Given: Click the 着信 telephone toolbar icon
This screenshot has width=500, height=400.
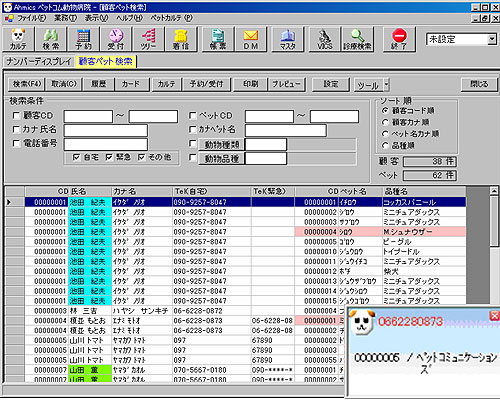Looking at the screenshot, I should click(181, 39).
